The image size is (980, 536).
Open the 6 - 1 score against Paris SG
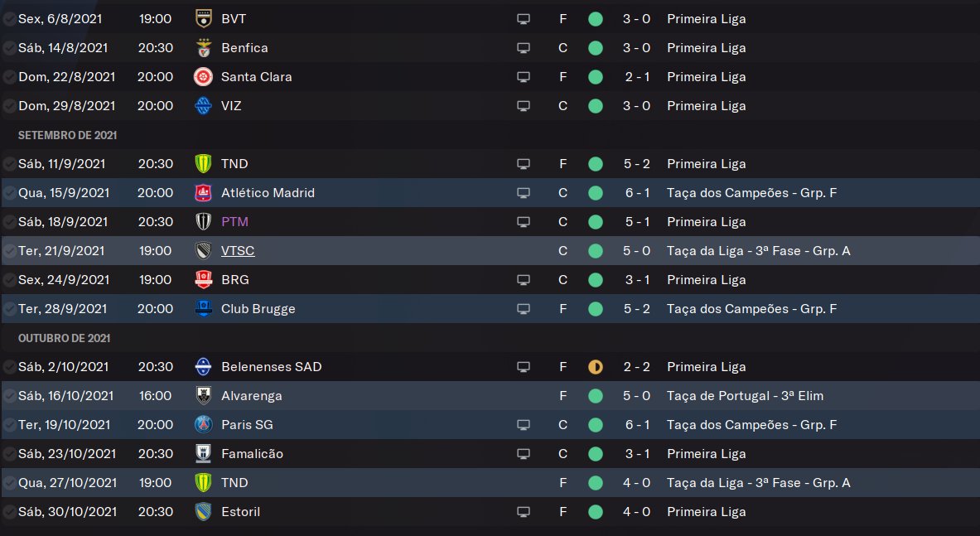click(637, 425)
